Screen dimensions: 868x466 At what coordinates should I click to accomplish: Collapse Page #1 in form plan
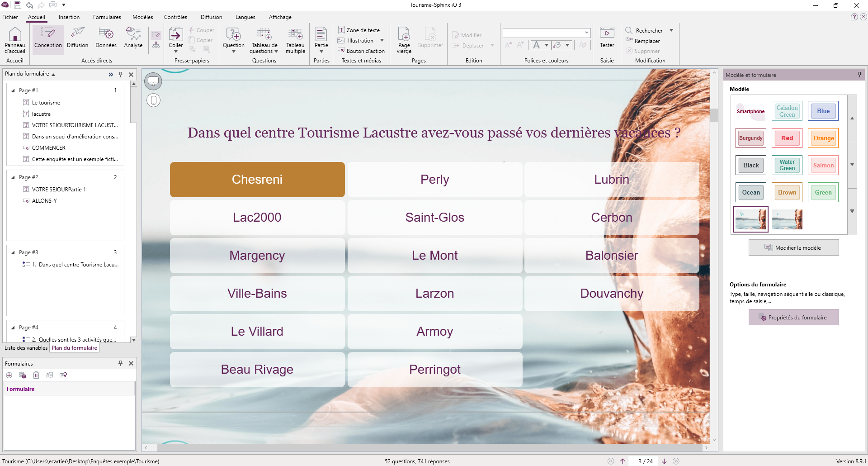click(13, 90)
